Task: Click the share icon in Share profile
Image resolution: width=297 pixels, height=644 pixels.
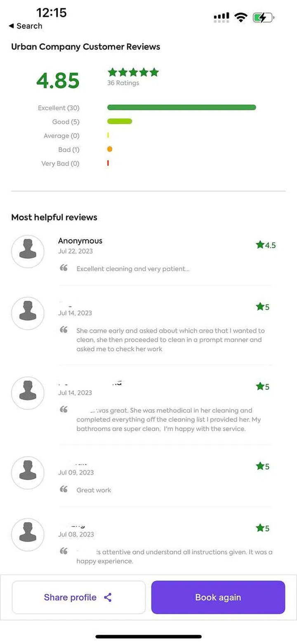Action: (108, 597)
